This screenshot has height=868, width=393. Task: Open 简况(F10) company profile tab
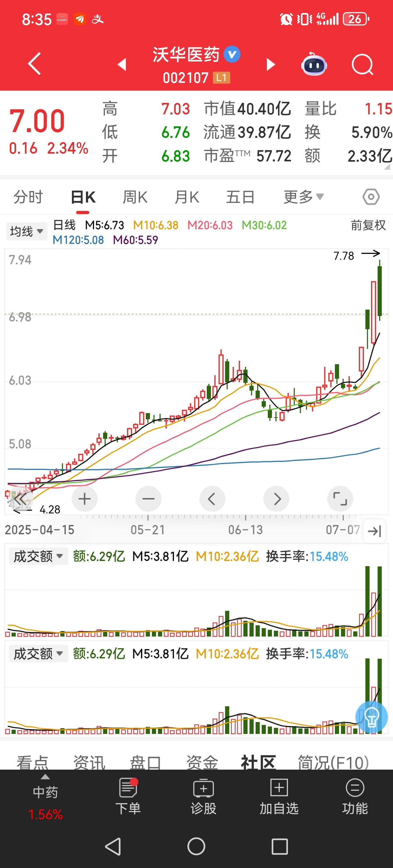coord(334,762)
